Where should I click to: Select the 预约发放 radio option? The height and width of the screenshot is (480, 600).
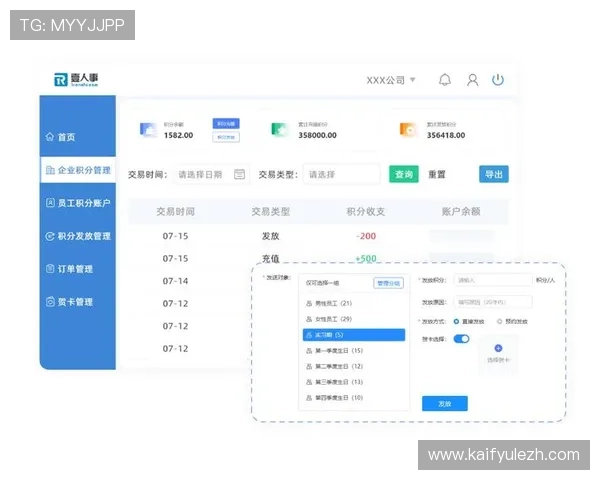(x=512, y=322)
